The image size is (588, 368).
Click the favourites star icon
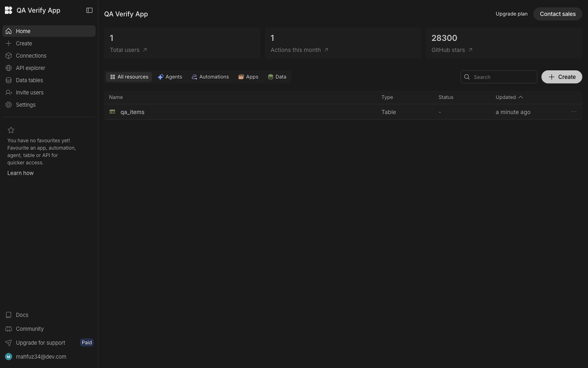[11, 130]
